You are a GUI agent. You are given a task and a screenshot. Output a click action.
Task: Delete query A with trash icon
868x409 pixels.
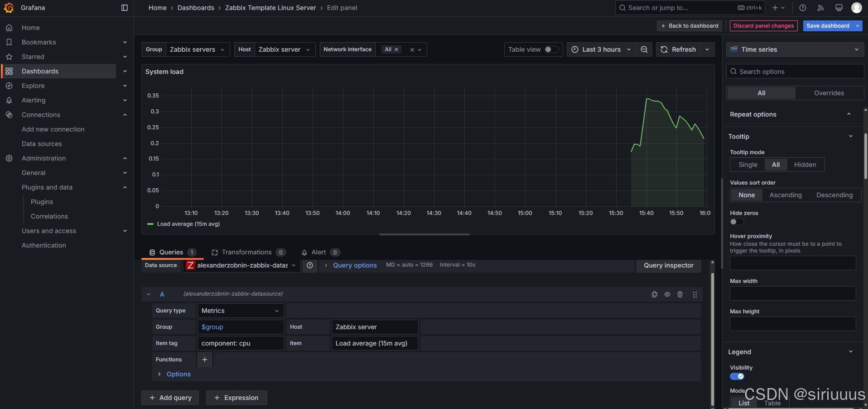tap(680, 294)
